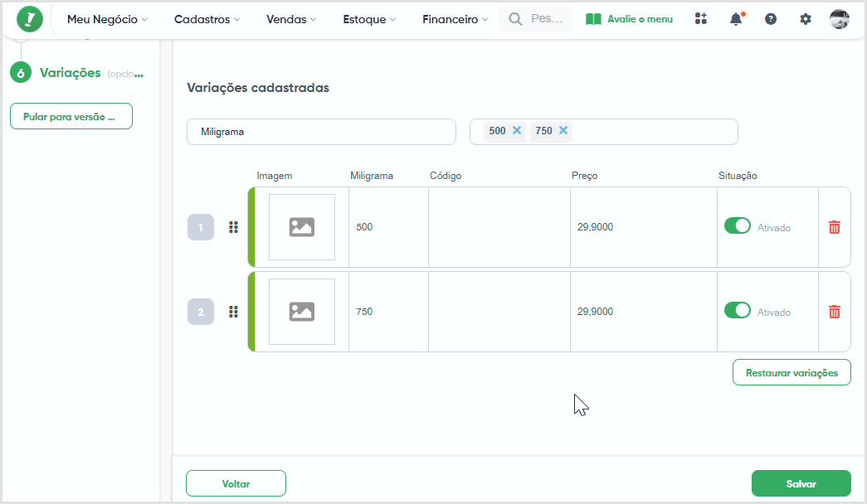Viewport: 867px width, 504px height.
Task: Click the Código cell for variation 750
Action: [499, 312]
